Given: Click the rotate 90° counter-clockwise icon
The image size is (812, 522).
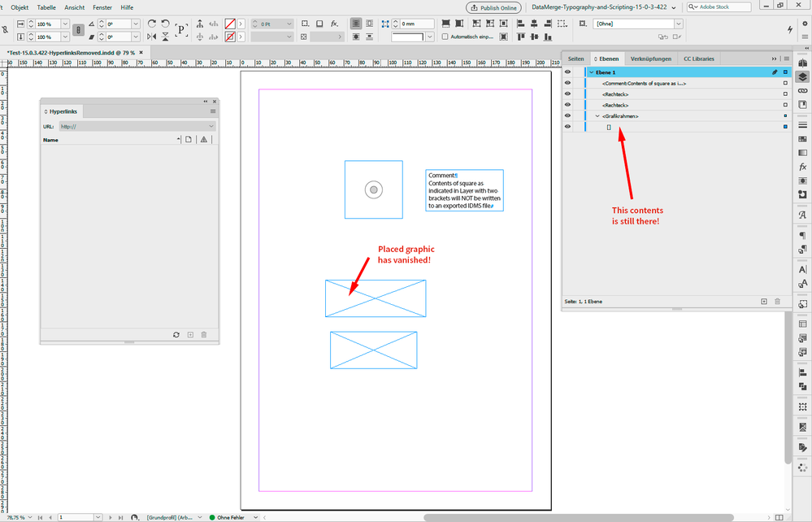Looking at the screenshot, I should [x=165, y=24].
